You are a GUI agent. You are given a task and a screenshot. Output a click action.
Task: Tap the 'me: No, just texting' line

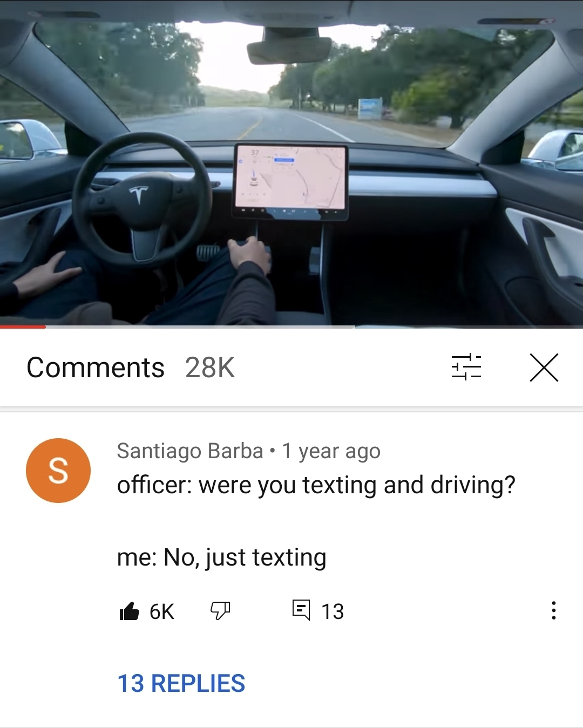[222, 557]
